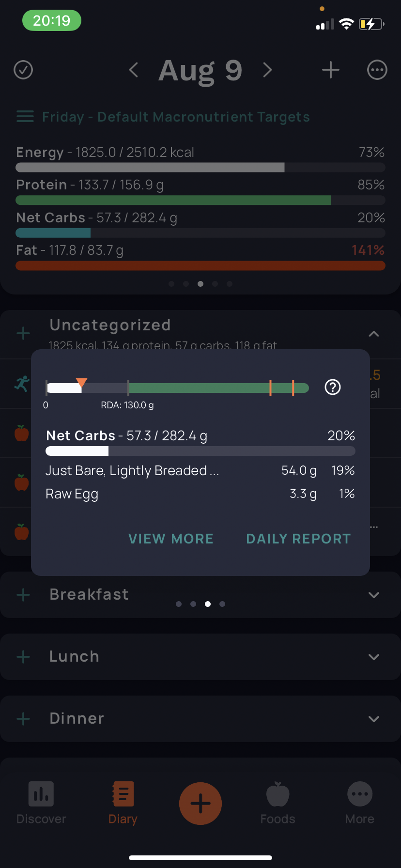401x868 pixels.
Task: Expand the Lunch section chevron
Action: tap(374, 657)
